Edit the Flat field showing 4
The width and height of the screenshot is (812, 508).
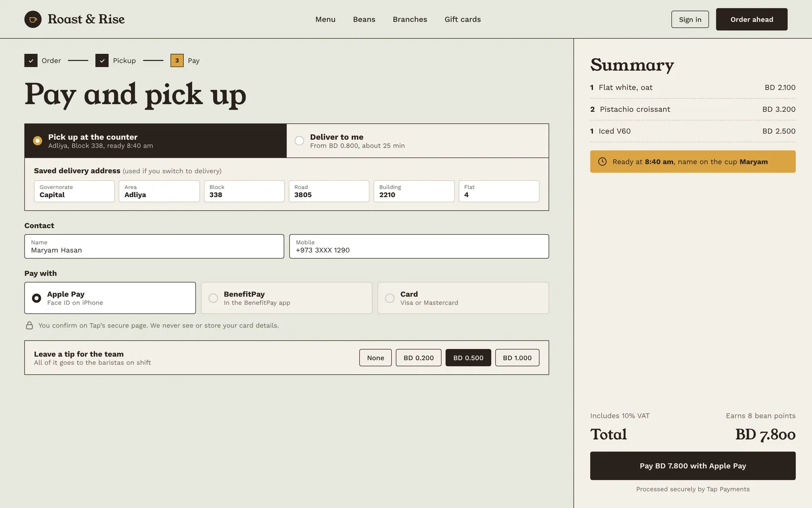[x=499, y=192]
